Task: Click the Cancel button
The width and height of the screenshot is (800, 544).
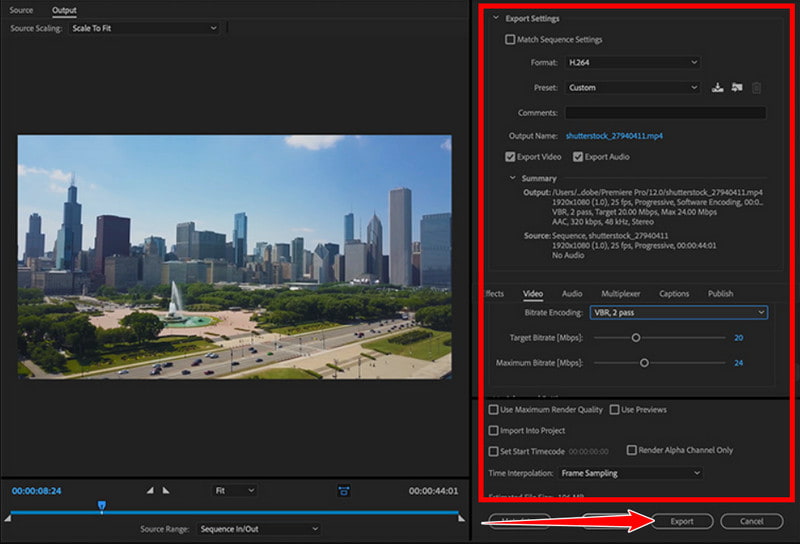Action: click(752, 521)
